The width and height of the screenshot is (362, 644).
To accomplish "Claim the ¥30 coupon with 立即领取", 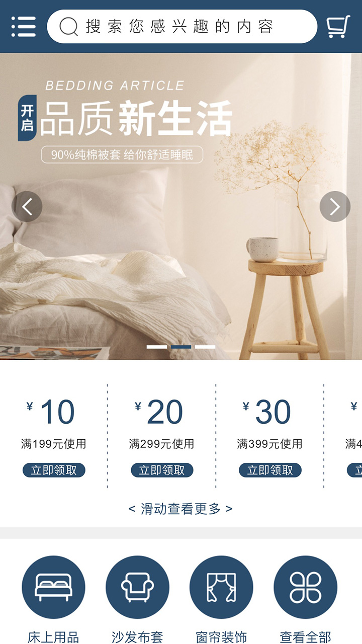I will [270, 470].
